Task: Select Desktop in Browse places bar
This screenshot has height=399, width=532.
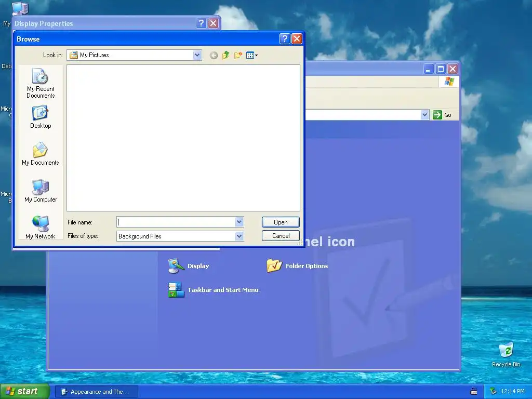Action: click(41, 117)
